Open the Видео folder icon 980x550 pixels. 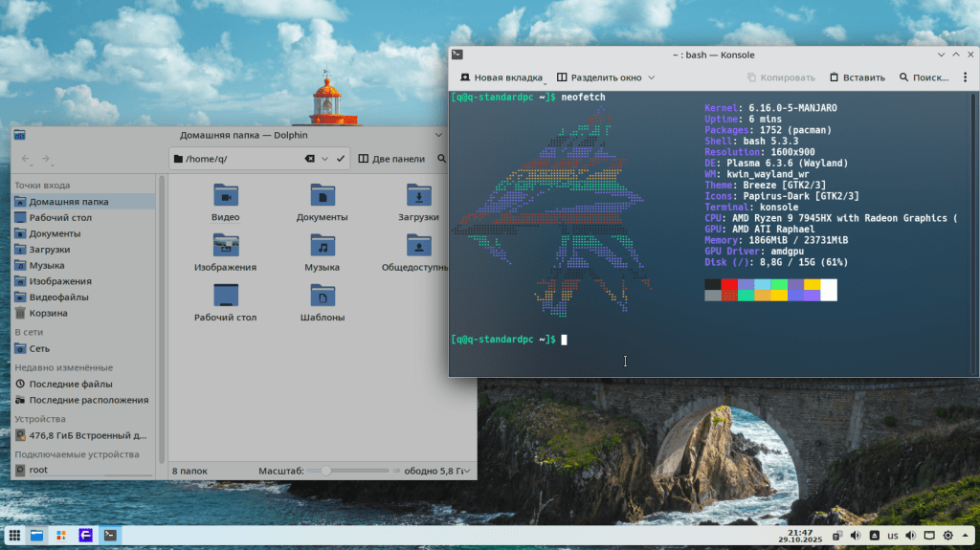click(226, 195)
